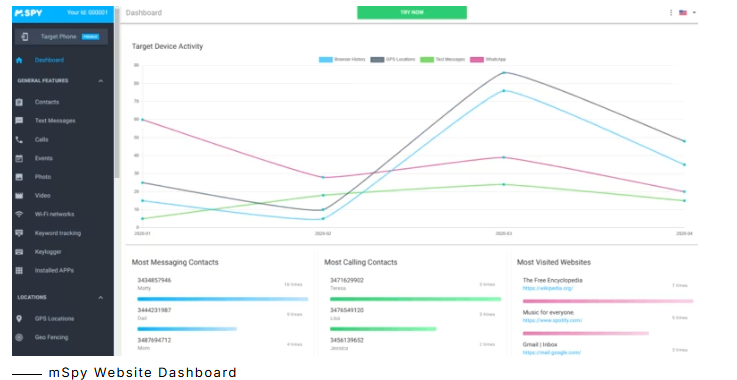This screenshot has height=380, width=737.
Task: Click phone number 3456139652
Action: pos(347,340)
